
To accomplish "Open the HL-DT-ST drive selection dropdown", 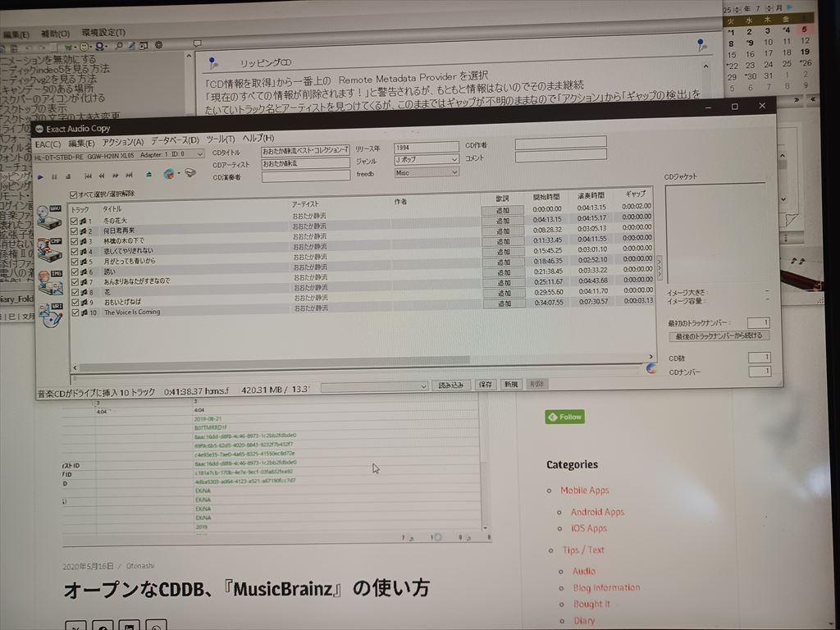I will point(118,155).
